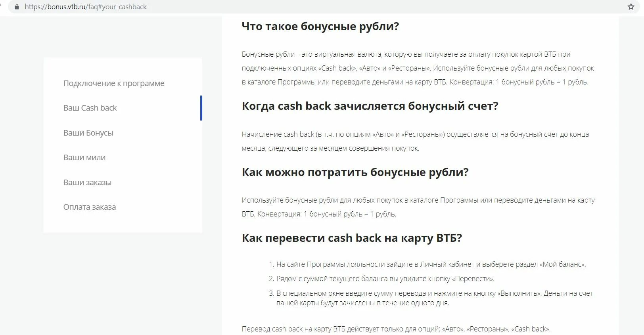
Task: Open the «Подключение к программе» section
Action: (114, 83)
